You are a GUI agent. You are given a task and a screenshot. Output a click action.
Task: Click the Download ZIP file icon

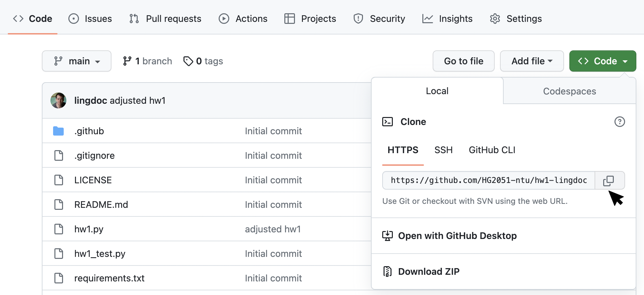(387, 271)
